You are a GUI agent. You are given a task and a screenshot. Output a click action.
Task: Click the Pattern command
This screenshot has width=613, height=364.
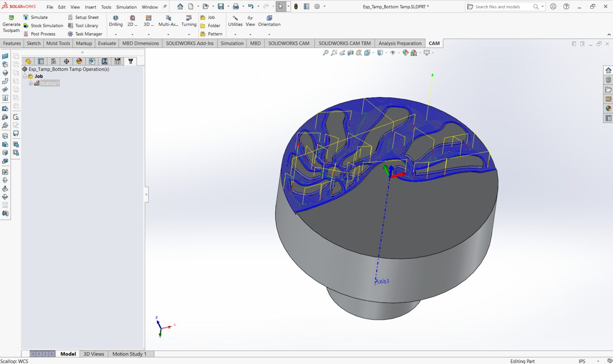pyautogui.click(x=211, y=34)
